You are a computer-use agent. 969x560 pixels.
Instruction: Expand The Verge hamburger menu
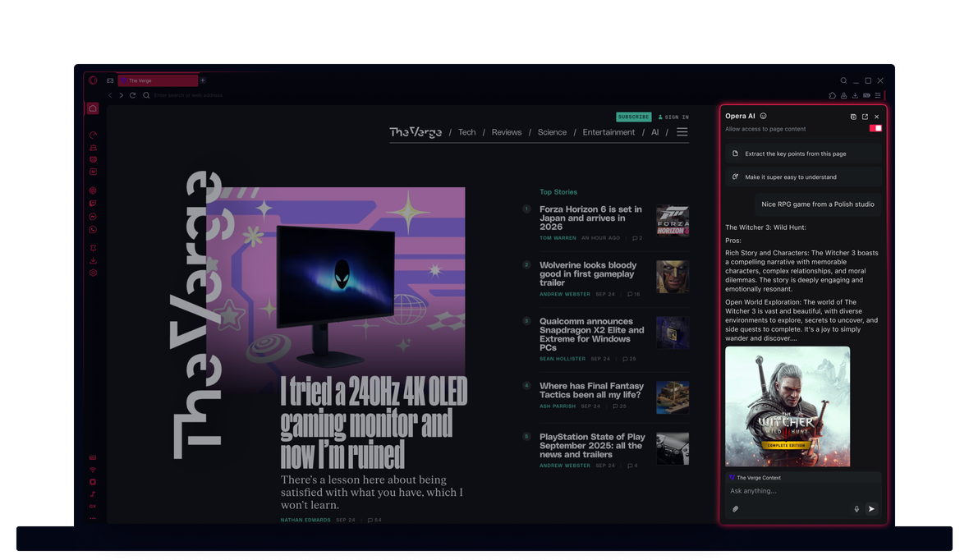[x=682, y=132]
